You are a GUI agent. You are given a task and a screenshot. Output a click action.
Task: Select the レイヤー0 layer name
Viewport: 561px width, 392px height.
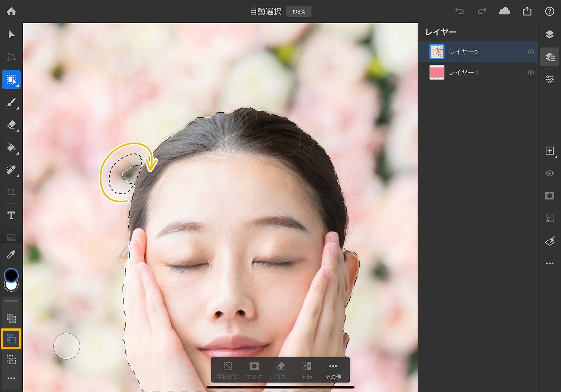(463, 52)
